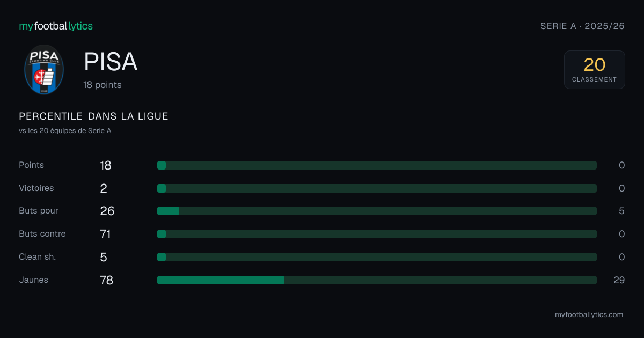This screenshot has width=644, height=338.
Task: Click the Clean sh. stat label
Action: (x=38, y=257)
